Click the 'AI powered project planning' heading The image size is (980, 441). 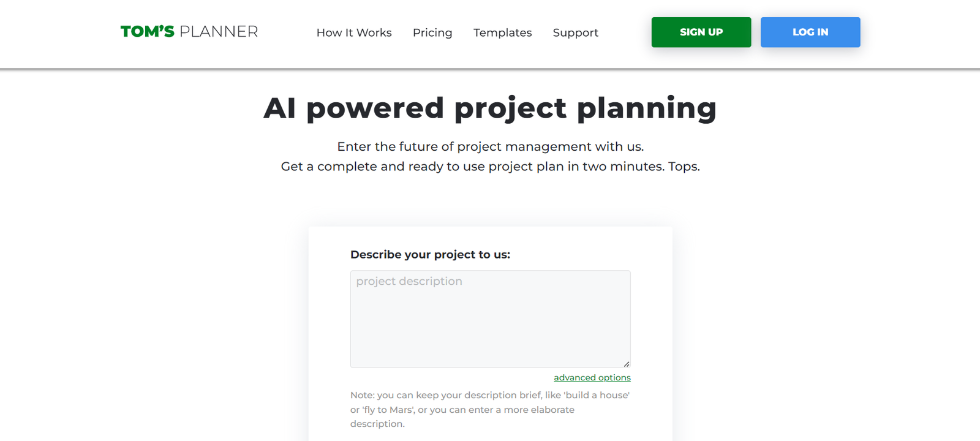[490, 108]
